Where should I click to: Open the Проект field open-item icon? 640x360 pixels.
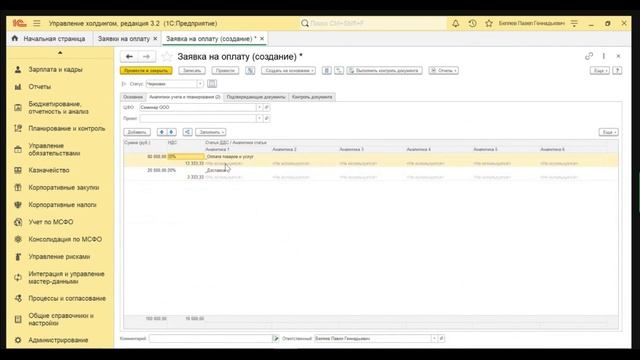[x=267, y=118]
